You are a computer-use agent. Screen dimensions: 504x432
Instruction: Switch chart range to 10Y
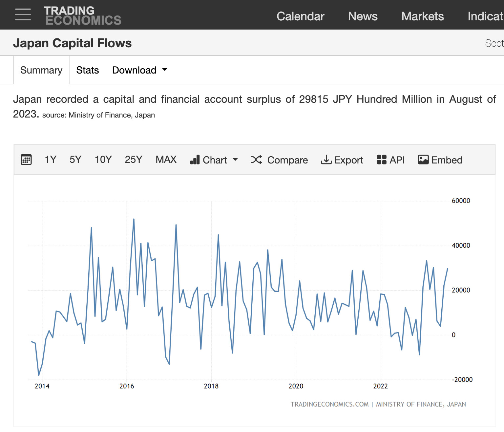pos(103,160)
